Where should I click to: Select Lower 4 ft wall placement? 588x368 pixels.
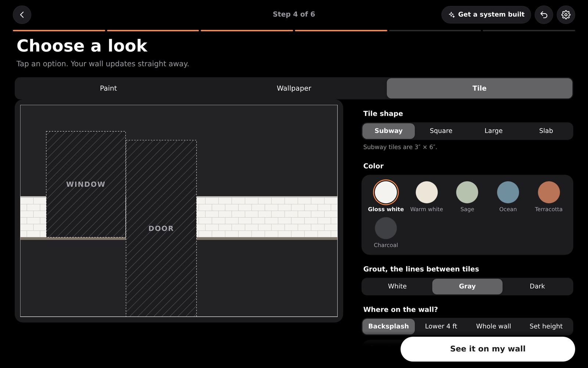(x=441, y=326)
